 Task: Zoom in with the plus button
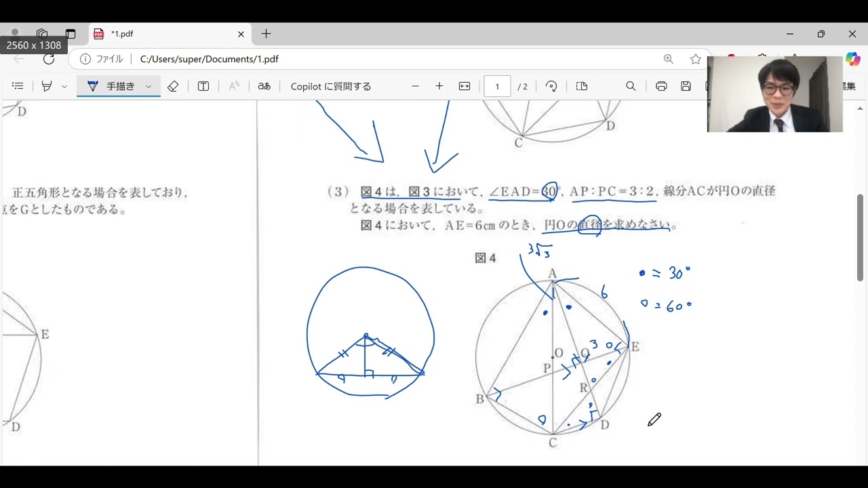[x=439, y=86]
